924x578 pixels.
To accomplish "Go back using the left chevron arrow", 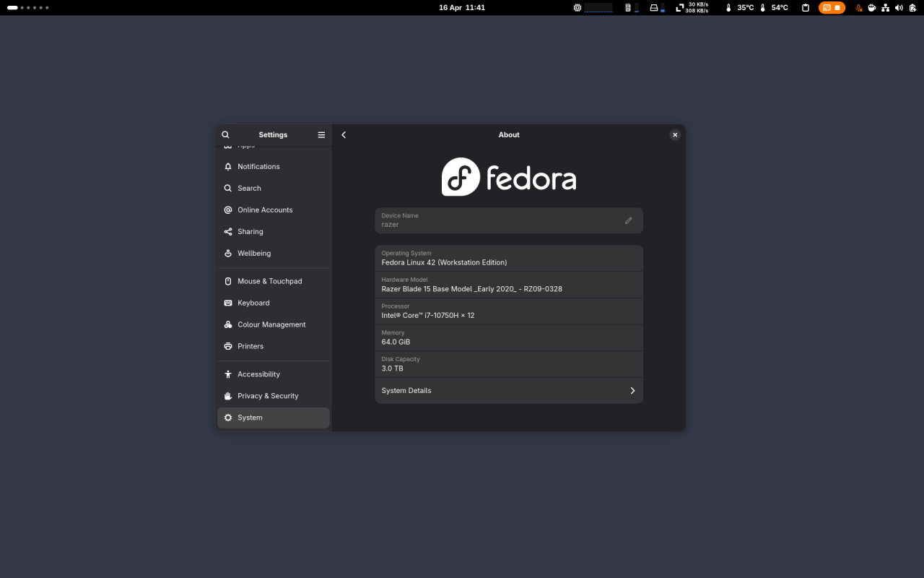I will 344,135.
